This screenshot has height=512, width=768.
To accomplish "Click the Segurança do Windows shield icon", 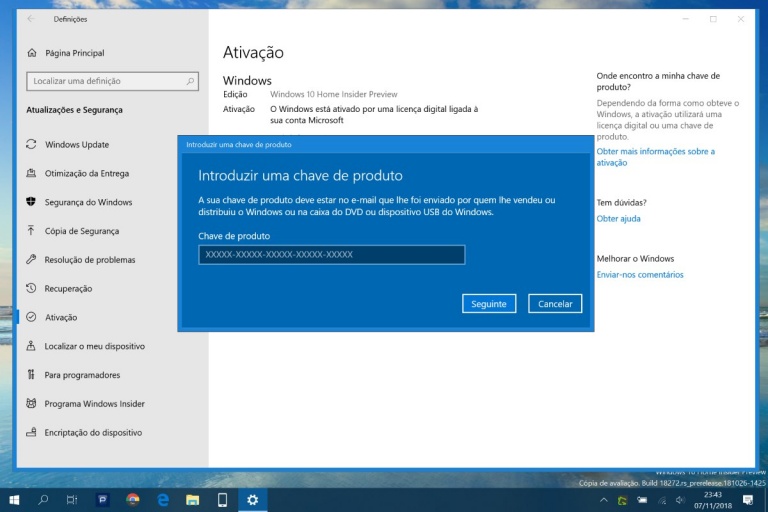I will (31, 201).
